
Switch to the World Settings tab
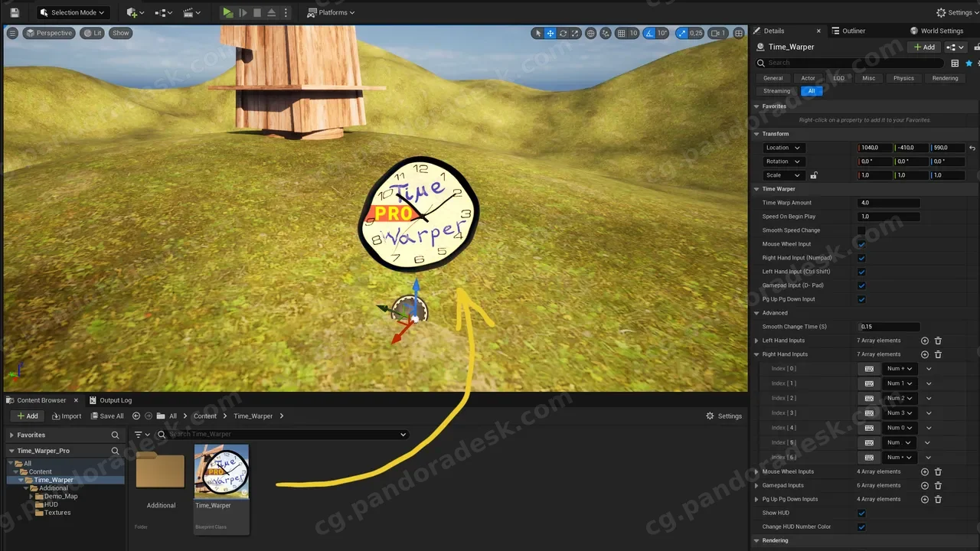[937, 31]
